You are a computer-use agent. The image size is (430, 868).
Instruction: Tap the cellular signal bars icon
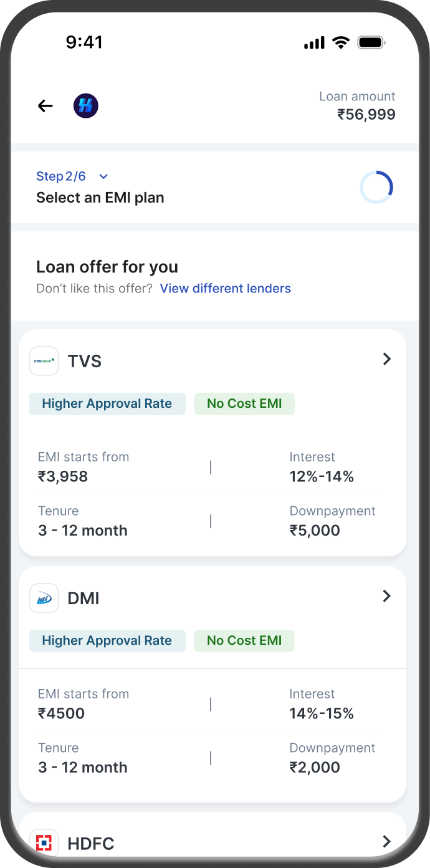pyautogui.click(x=314, y=43)
